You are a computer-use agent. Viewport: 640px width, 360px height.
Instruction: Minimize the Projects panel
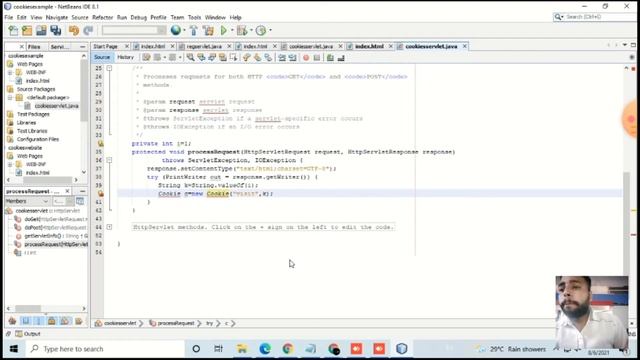click(x=83, y=47)
